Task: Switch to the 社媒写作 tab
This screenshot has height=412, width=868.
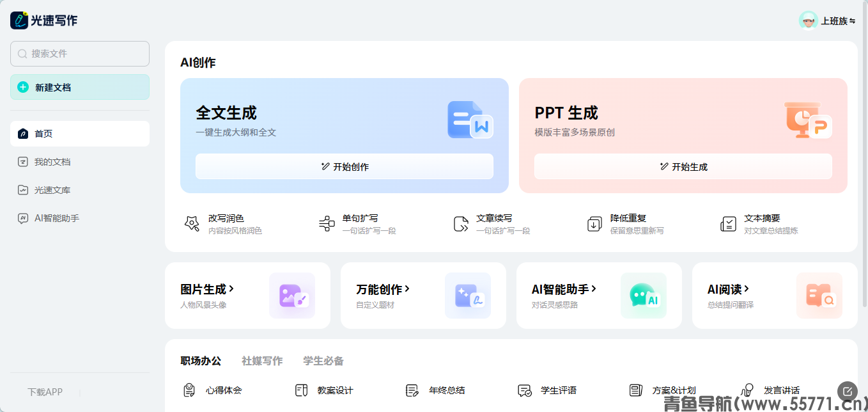Action: click(x=262, y=361)
